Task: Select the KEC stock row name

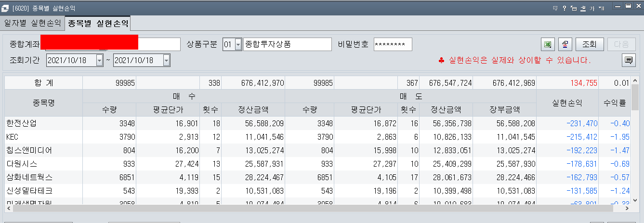Action: [x=13, y=137]
